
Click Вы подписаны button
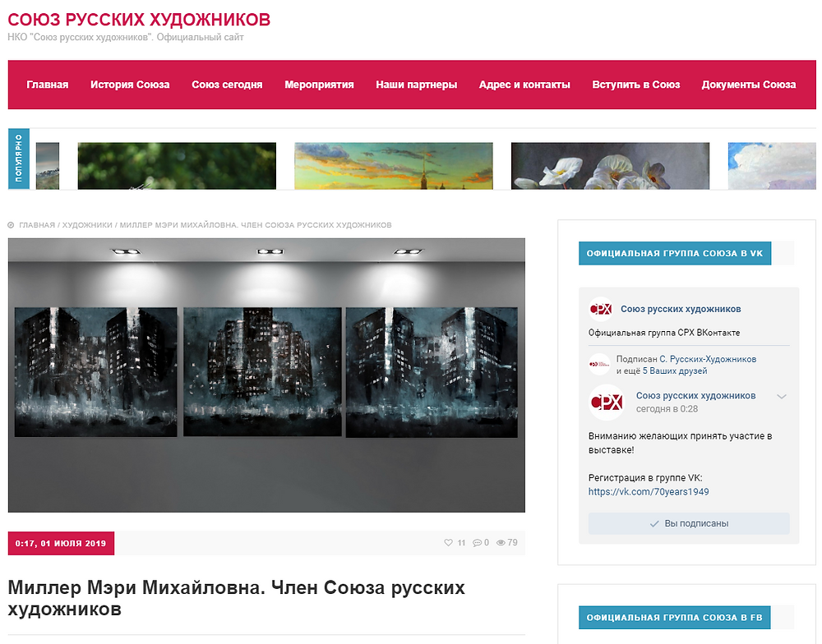click(689, 523)
